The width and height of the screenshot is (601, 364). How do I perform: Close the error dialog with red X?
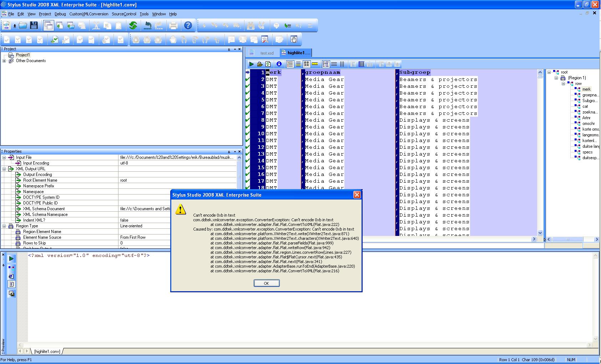[x=357, y=195]
